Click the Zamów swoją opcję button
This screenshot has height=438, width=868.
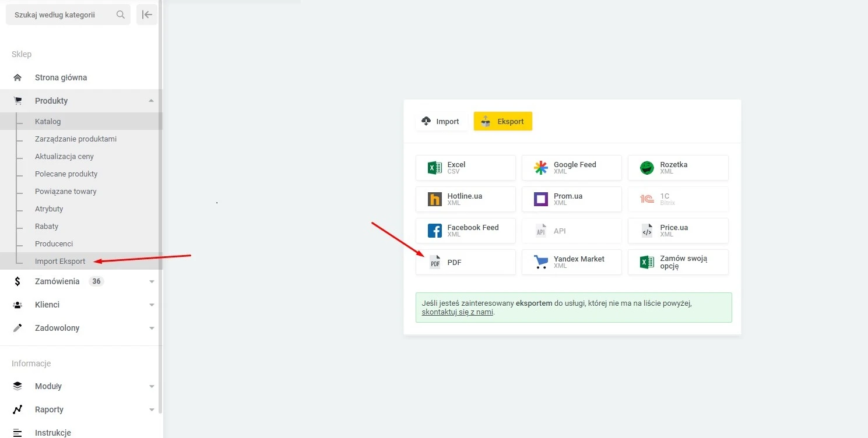point(677,262)
